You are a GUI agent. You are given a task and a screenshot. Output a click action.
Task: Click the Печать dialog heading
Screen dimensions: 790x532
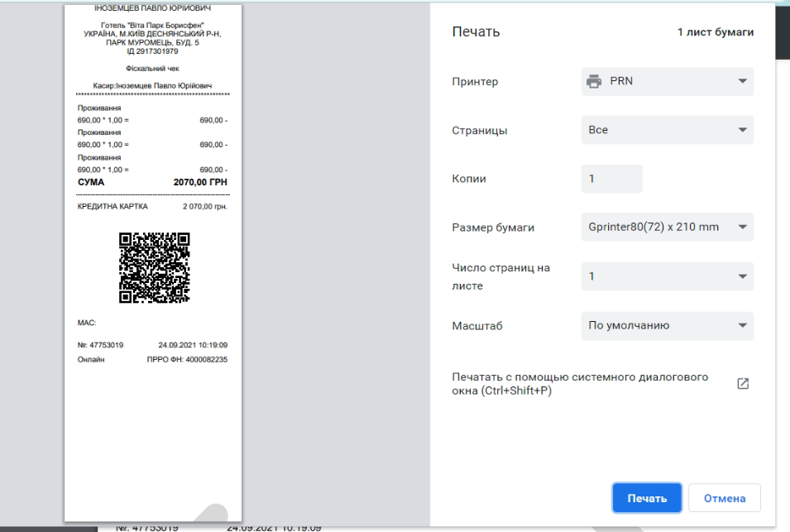click(x=476, y=32)
